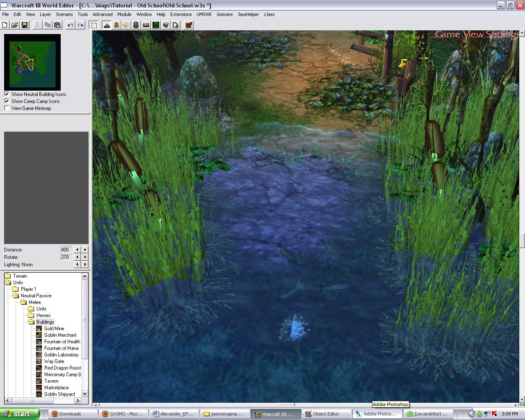Screen dimensions: 525x420
Task: Collapse the Neutral Passive folder
Action: pyautogui.click(x=16, y=296)
